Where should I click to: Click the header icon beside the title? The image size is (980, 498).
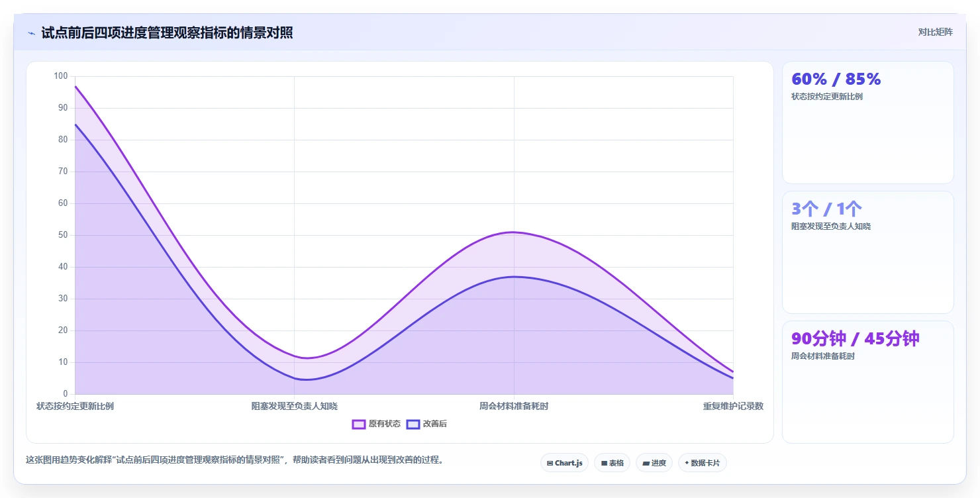pos(32,33)
